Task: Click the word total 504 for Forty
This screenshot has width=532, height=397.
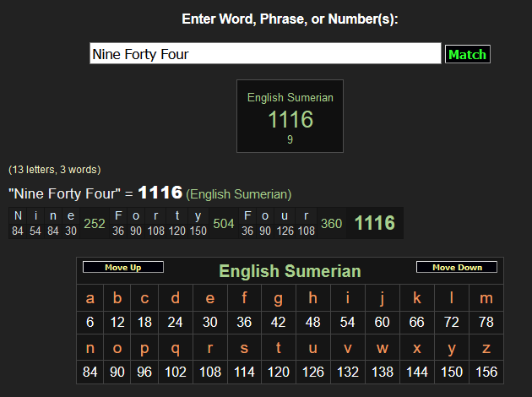Action: click(224, 223)
